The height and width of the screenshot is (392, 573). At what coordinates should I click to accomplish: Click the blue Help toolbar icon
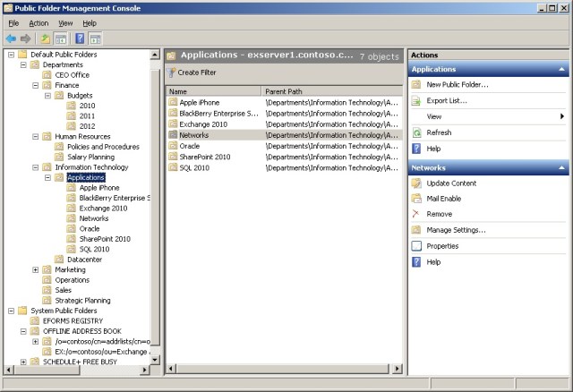79,38
